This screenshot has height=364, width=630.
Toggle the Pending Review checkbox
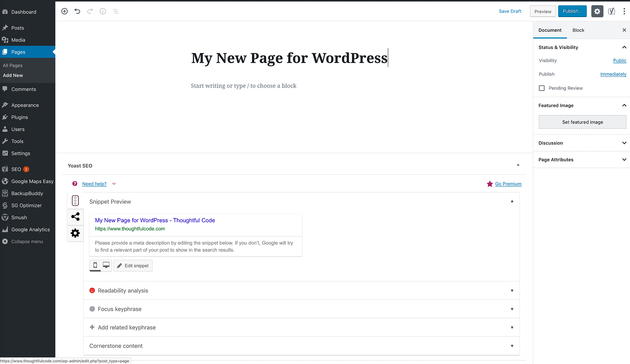click(541, 88)
